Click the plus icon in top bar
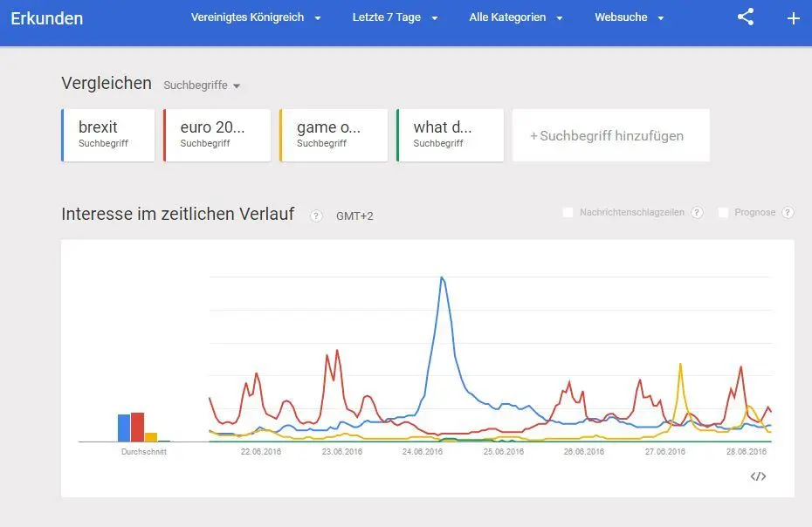The width and height of the screenshot is (812, 527). coord(793,18)
